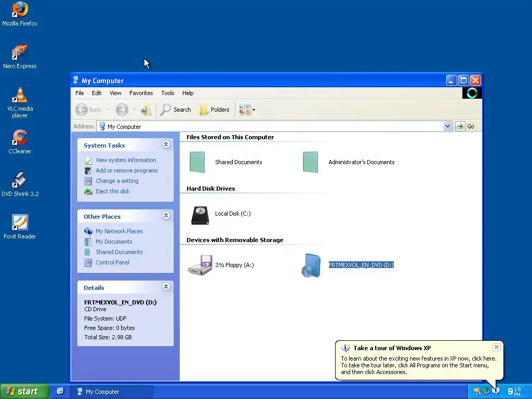
Task: Open Forward history dropdown arrow
Action: click(135, 110)
